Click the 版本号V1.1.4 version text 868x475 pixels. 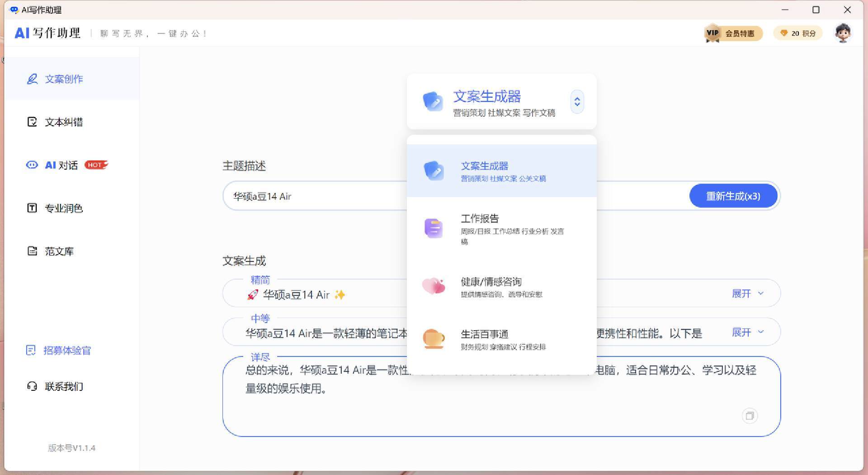point(71,448)
